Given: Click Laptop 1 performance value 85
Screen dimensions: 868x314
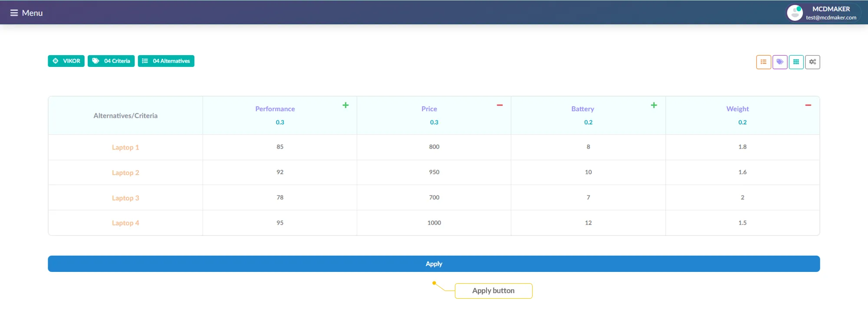Looking at the screenshot, I should 280,147.
